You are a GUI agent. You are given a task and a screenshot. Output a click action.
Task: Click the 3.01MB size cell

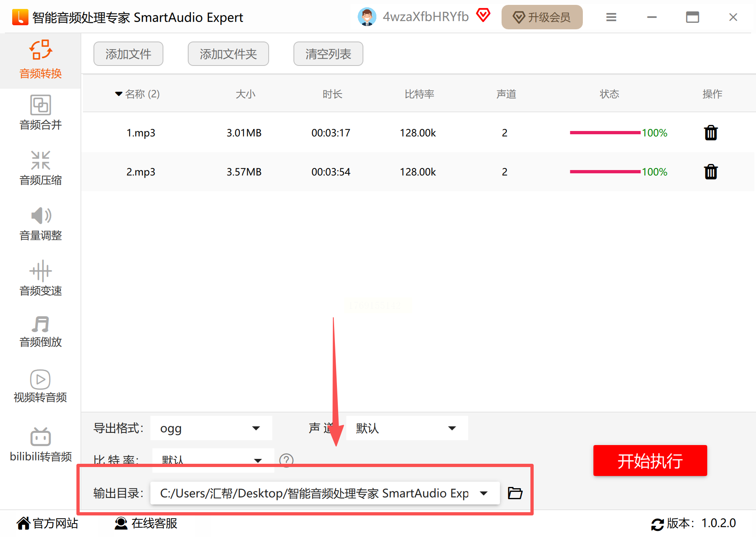click(244, 133)
